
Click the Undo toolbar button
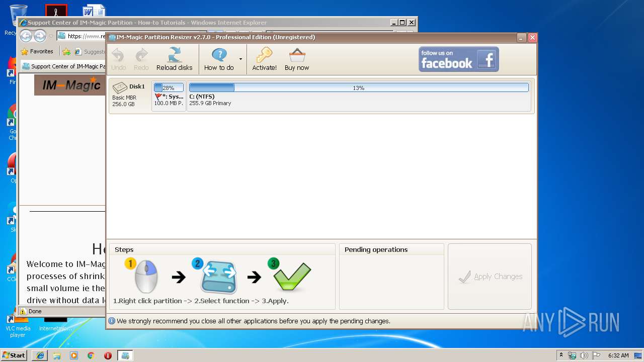(x=118, y=59)
